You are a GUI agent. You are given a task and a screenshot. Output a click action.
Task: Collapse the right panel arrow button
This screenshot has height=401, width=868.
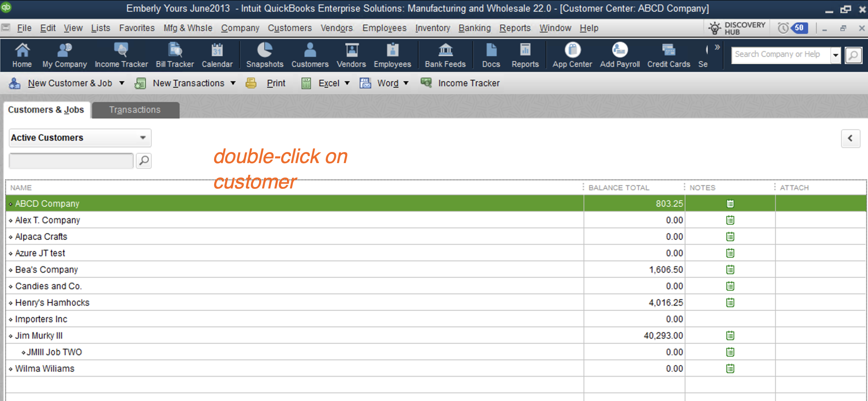pos(850,138)
